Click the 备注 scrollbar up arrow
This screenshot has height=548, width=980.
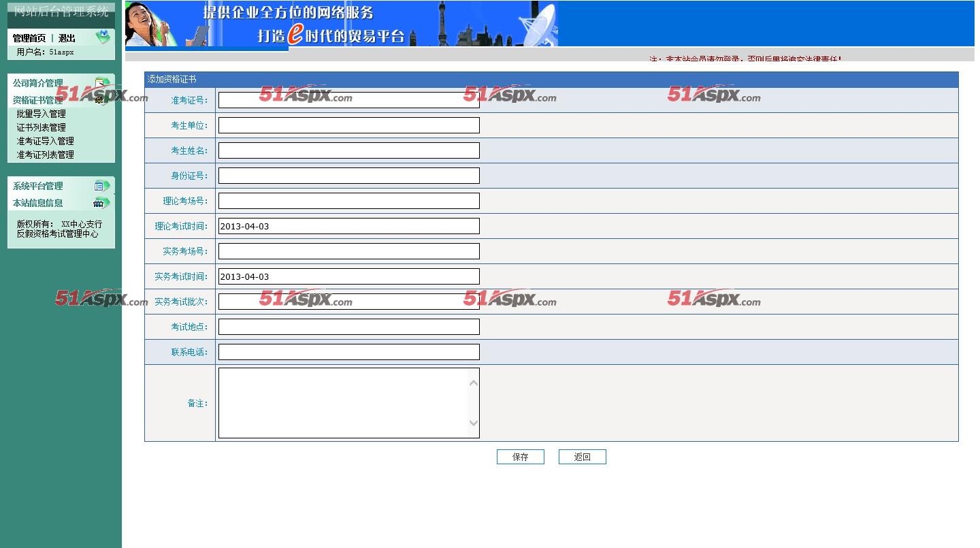tap(474, 383)
